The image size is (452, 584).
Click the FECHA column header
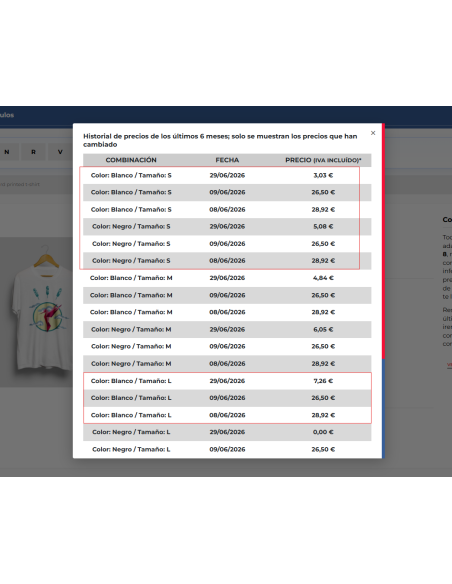click(x=227, y=160)
